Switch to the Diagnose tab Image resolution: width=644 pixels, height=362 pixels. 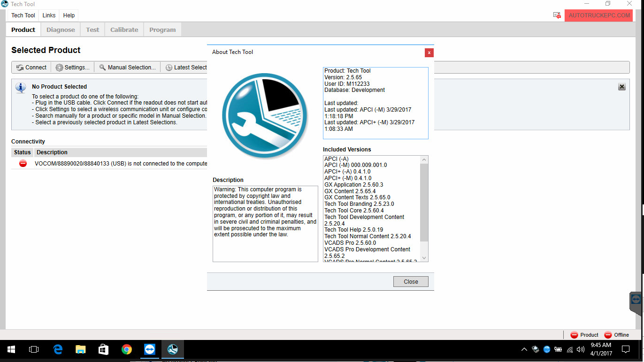[61, 30]
